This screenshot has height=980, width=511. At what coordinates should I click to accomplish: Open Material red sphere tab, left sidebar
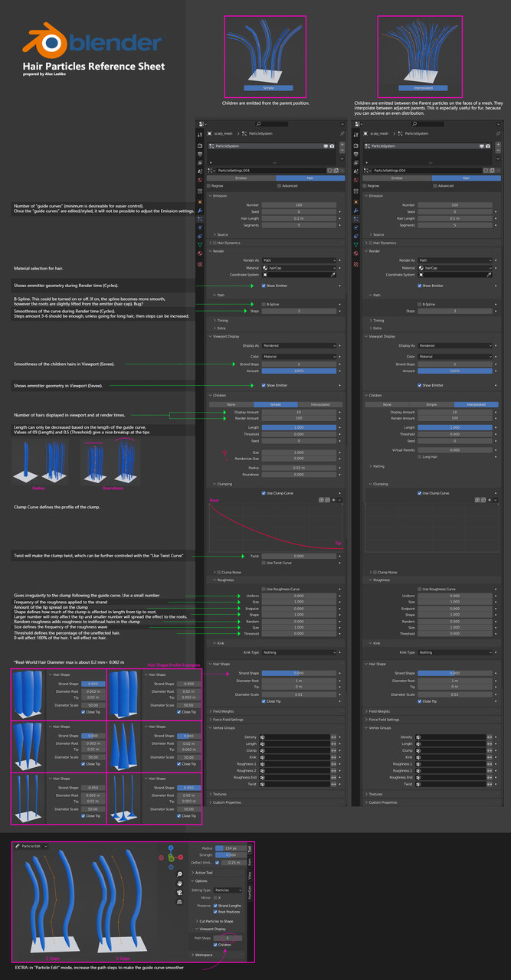[x=200, y=253]
